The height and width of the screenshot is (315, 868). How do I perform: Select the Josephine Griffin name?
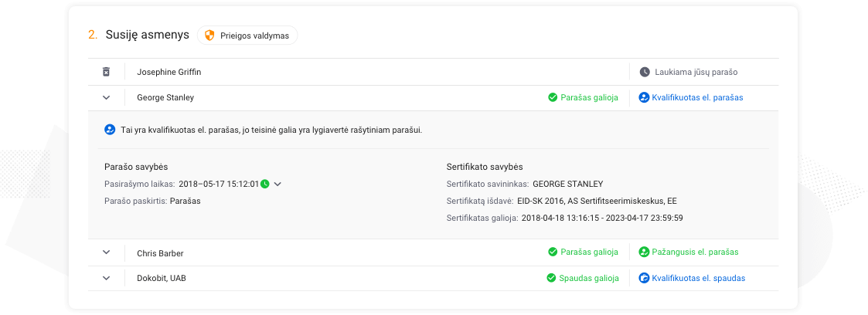[x=168, y=72]
